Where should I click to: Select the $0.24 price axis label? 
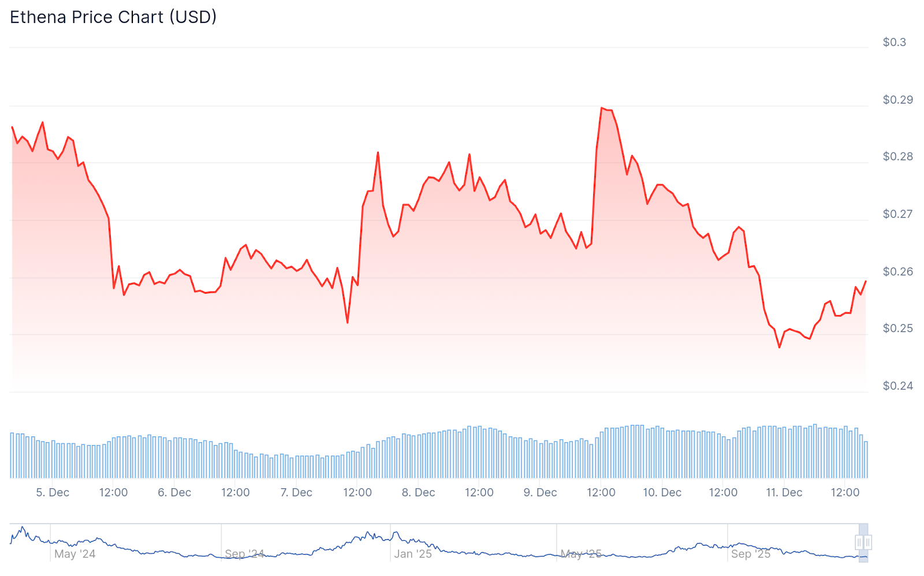click(898, 386)
